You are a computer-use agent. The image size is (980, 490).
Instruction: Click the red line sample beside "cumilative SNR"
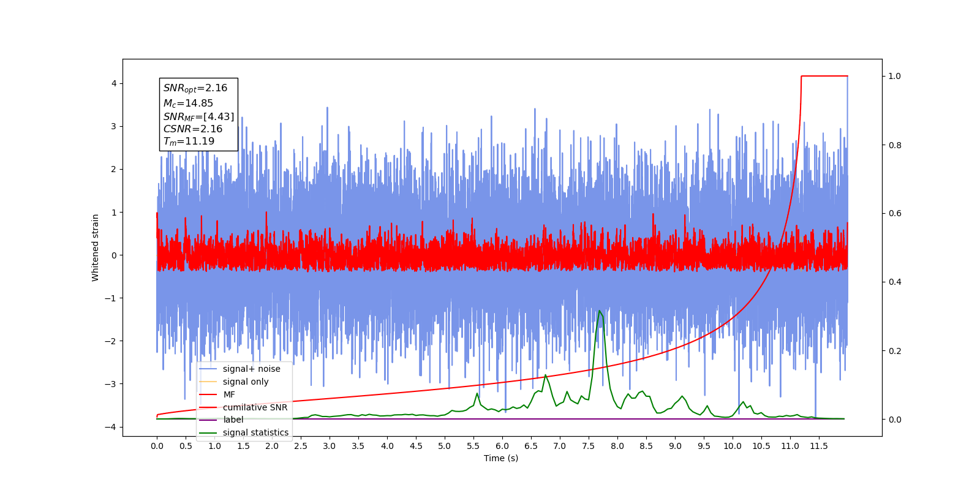tap(208, 407)
